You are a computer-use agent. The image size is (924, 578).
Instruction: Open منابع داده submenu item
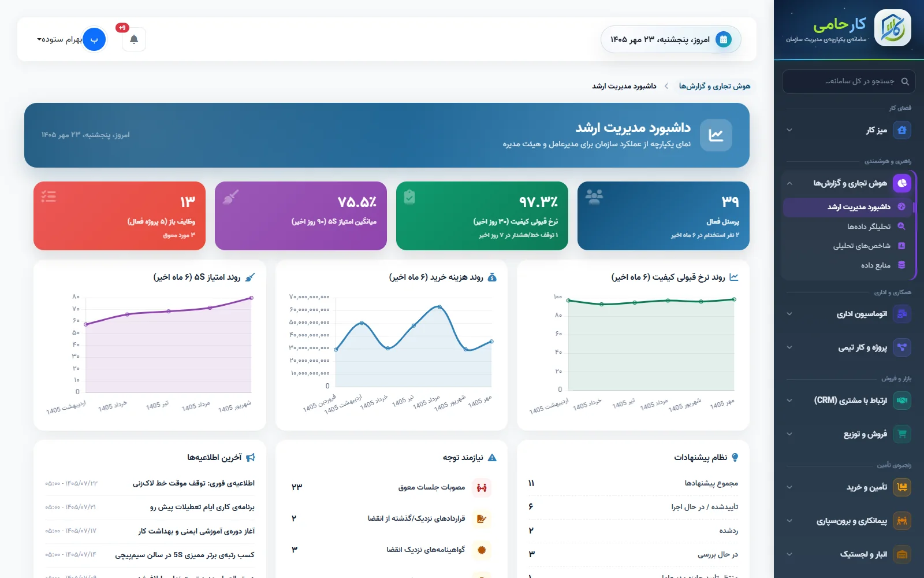pyautogui.click(x=847, y=265)
